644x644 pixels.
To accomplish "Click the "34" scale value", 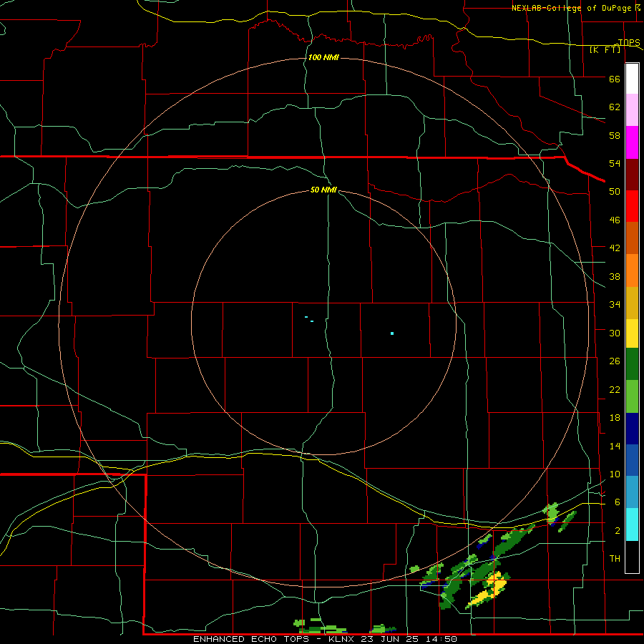I will point(615,305).
